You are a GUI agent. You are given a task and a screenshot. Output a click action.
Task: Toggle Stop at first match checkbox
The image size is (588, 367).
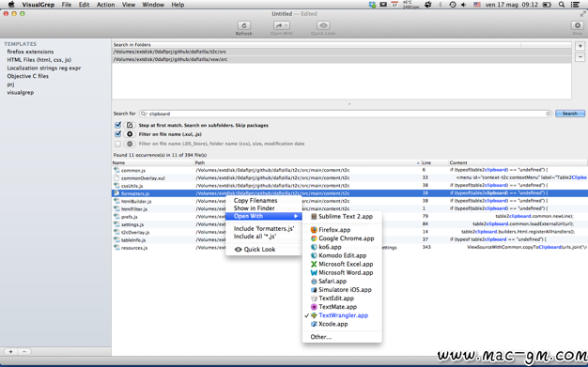point(117,125)
